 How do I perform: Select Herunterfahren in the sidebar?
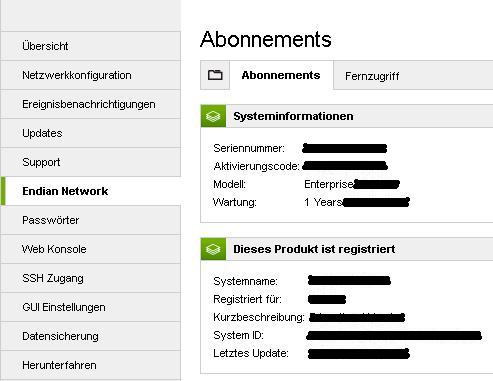click(90, 365)
